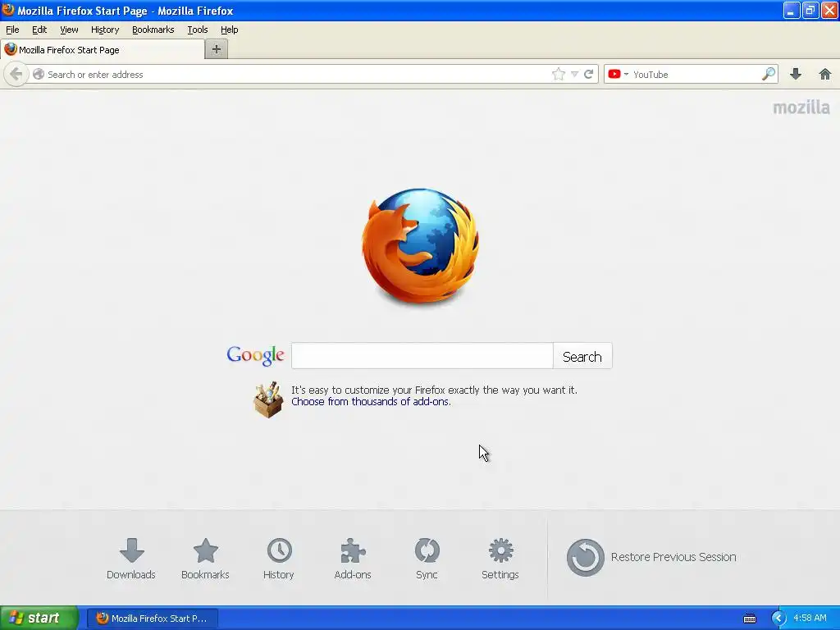
Task: Open Sync from the bottom launcher
Action: tap(427, 559)
